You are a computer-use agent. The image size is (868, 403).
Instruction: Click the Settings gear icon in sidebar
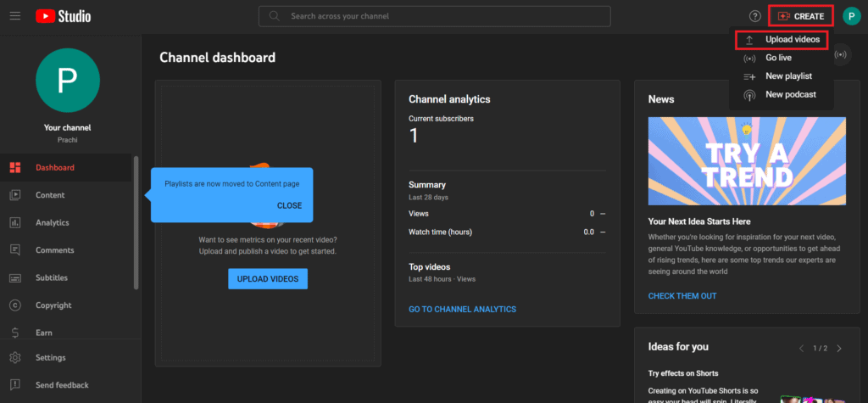pyautogui.click(x=15, y=357)
